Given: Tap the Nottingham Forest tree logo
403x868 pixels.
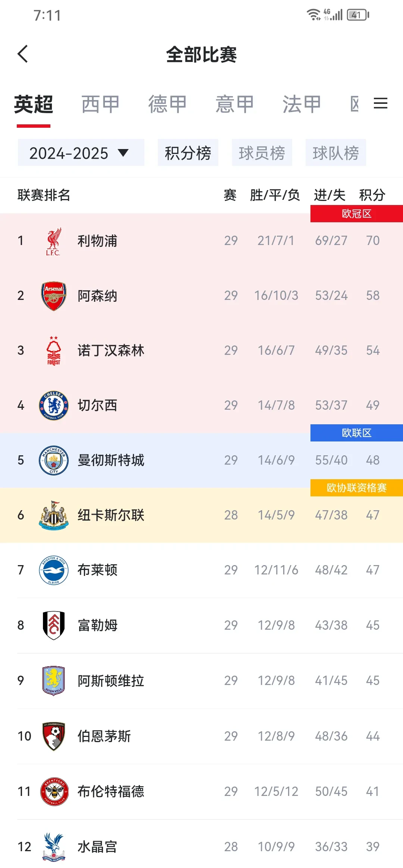Looking at the screenshot, I should coord(53,351).
